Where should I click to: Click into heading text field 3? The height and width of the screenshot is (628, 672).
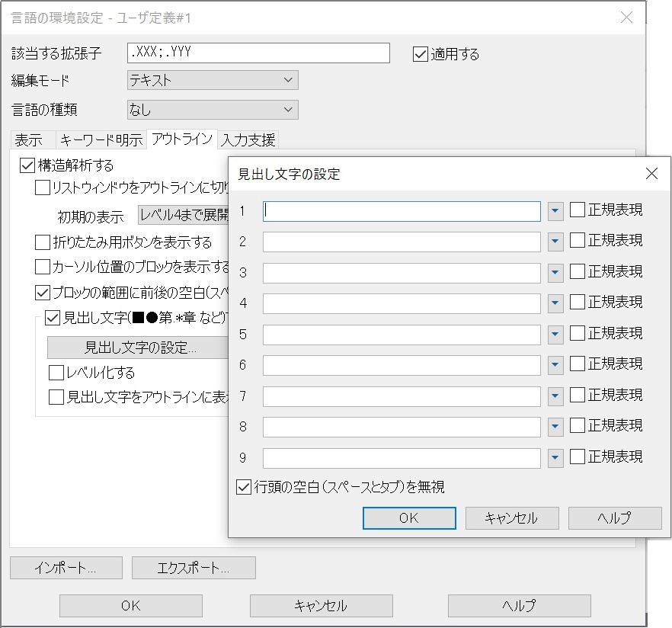point(402,273)
